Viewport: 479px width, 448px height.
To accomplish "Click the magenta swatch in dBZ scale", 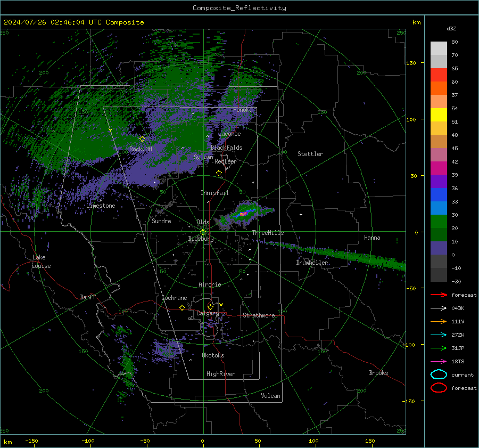I will 439,168.
